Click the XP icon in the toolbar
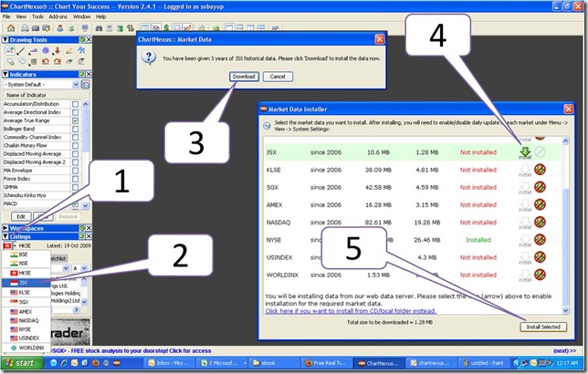The width and height of the screenshot is (588, 374). [275, 28]
